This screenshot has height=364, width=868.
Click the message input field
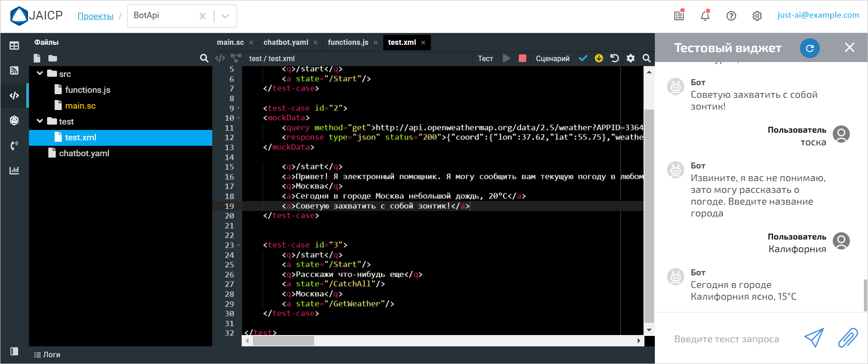726,339
